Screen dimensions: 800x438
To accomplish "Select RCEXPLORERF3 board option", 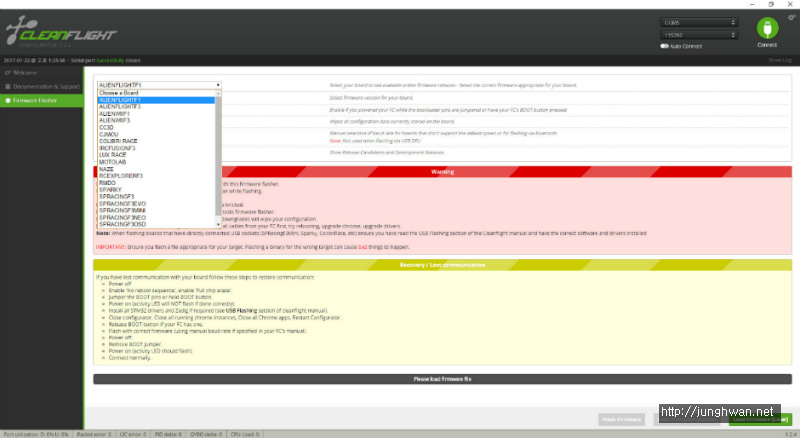I will 156,176.
